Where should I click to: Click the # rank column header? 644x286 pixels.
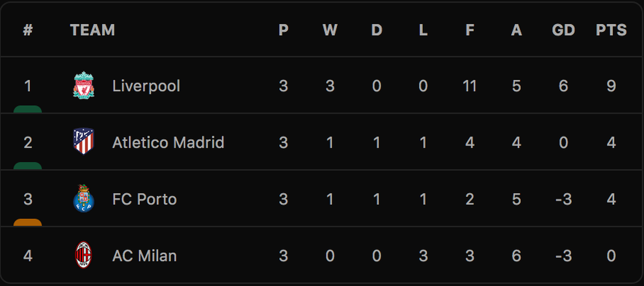pos(27,30)
